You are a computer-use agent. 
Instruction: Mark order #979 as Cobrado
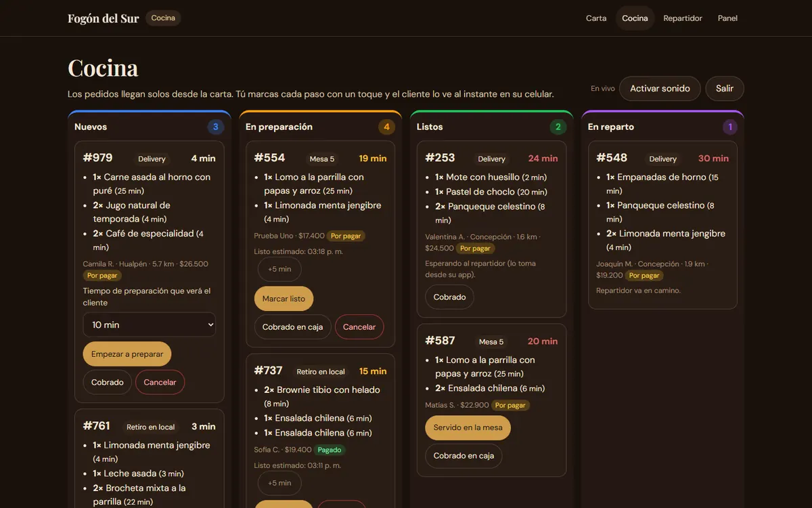point(108,382)
